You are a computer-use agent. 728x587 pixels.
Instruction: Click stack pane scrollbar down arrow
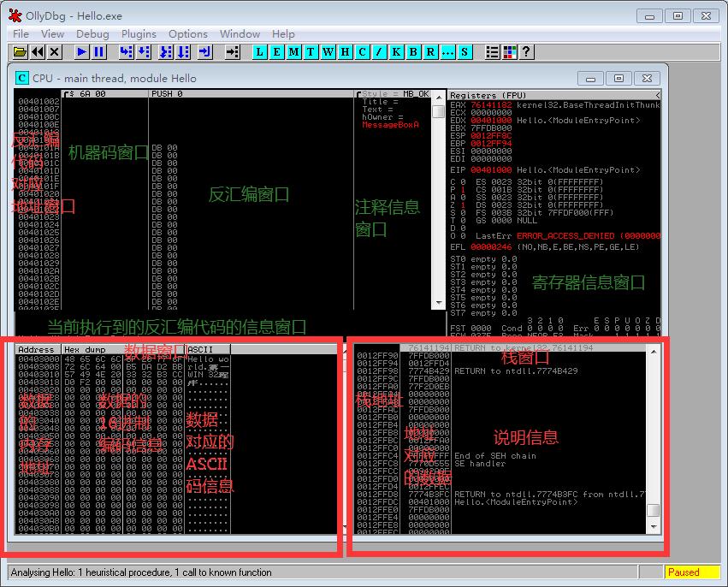point(654,526)
